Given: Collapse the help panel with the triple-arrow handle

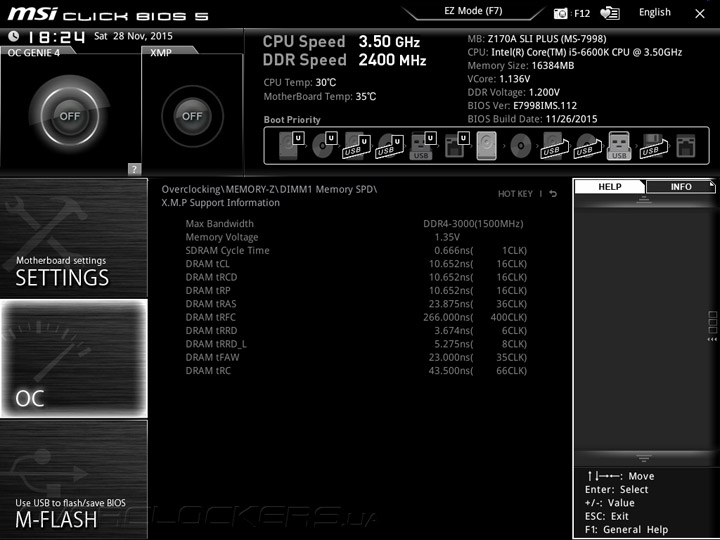Looking at the screenshot, I should pyautogui.click(x=712, y=339).
